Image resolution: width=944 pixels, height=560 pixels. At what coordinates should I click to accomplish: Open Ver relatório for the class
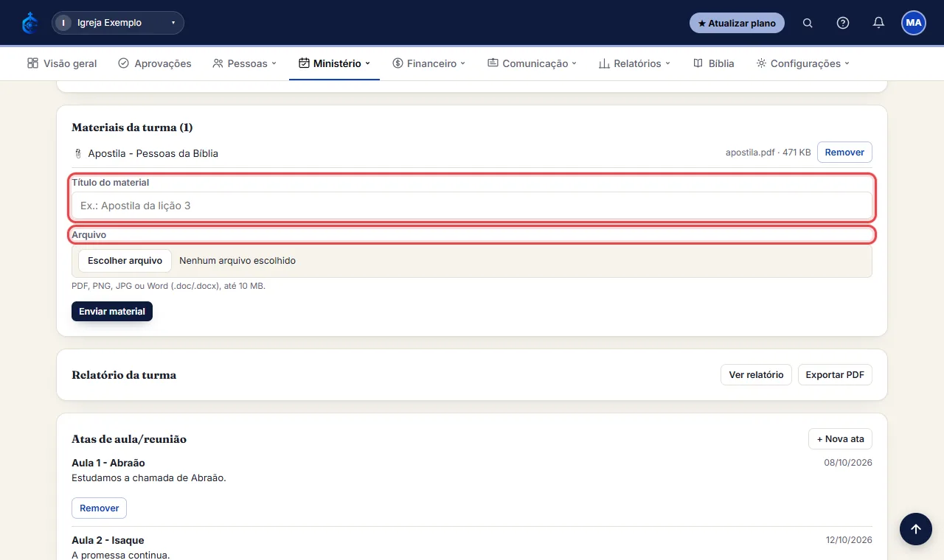pyautogui.click(x=756, y=375)
